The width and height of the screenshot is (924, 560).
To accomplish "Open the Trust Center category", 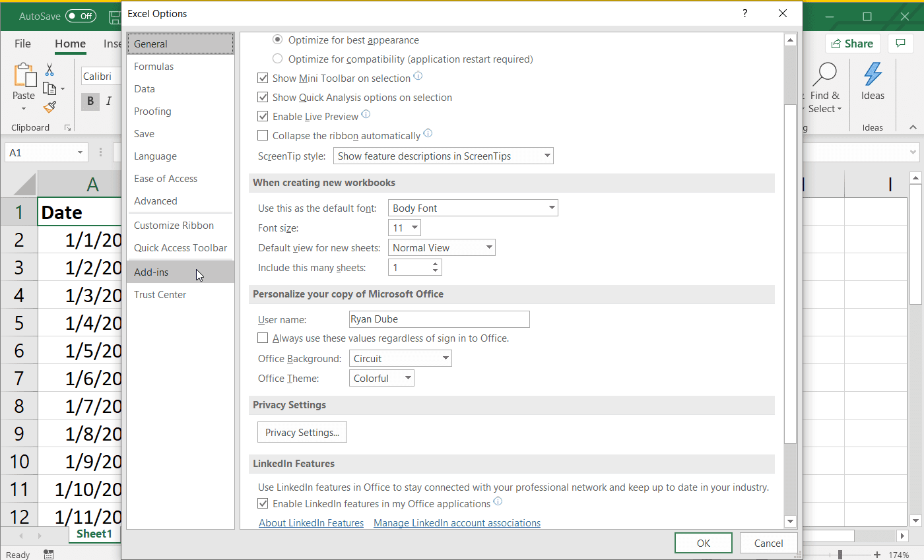I will click(180, 295).
